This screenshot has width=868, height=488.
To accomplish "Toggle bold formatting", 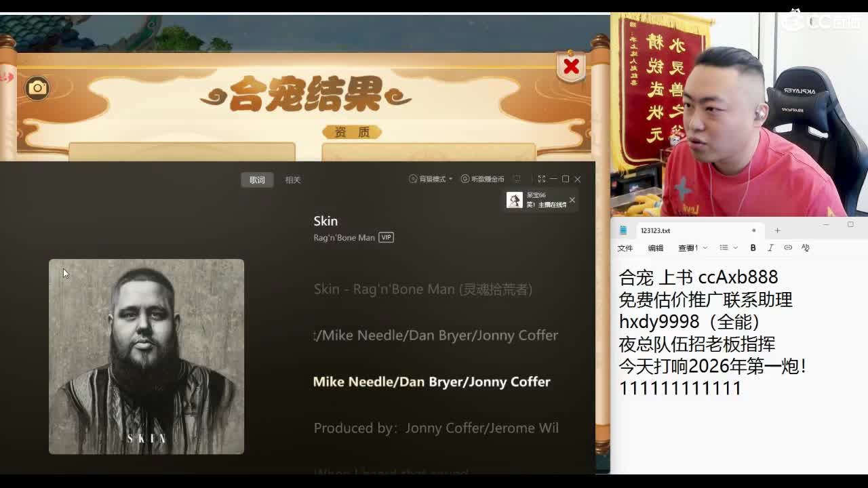I will (x=753, y=247).
